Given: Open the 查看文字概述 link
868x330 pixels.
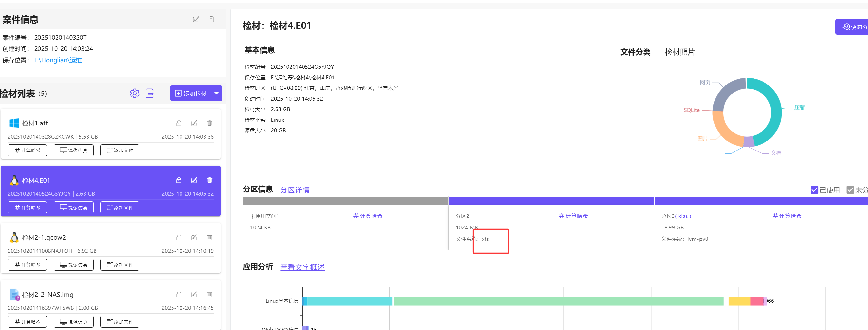Looking at the screenshot, I should 302,267.
